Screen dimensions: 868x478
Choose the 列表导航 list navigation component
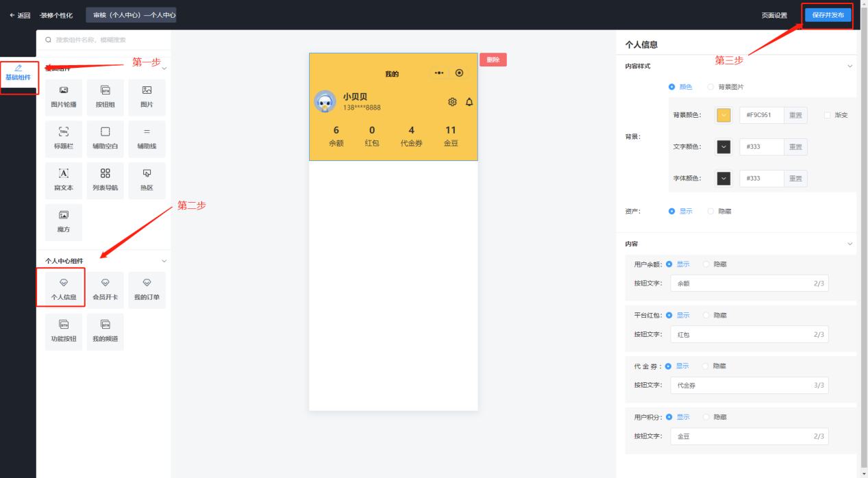105,180
